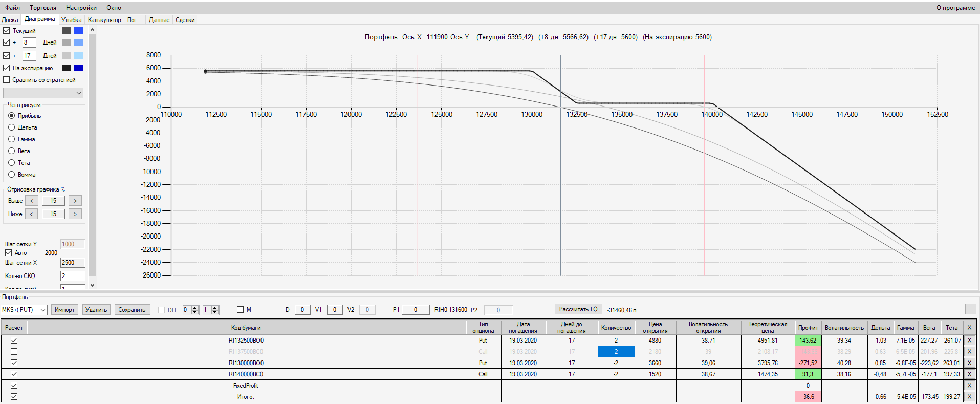Image resolution: width=980 pixels, height=404 pixels.
Task: Focus the P1 input field
Action: click(416, 310)
